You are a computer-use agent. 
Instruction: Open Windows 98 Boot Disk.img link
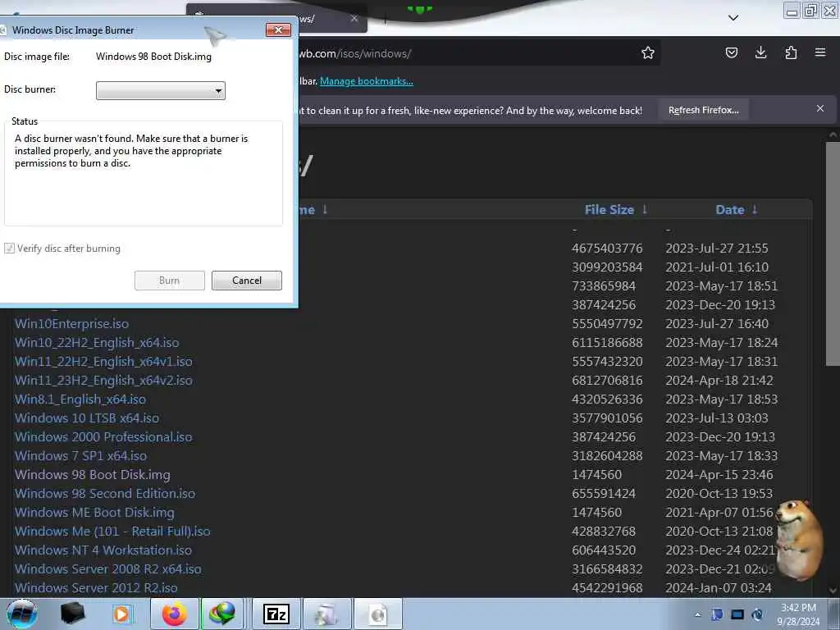tap(92, 474)
